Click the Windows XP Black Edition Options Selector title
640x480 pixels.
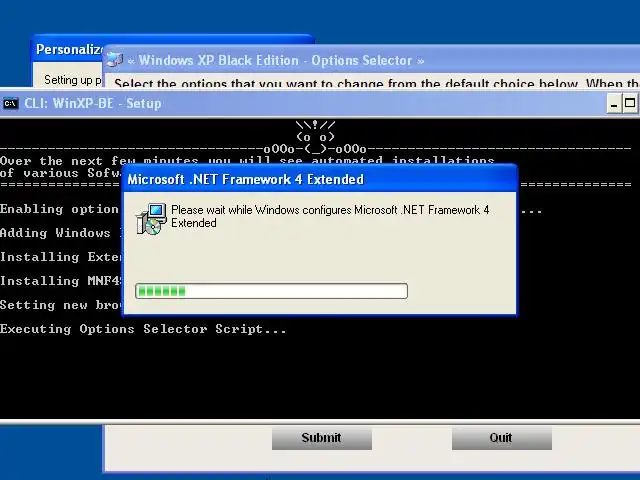click(x=276, y=60)
